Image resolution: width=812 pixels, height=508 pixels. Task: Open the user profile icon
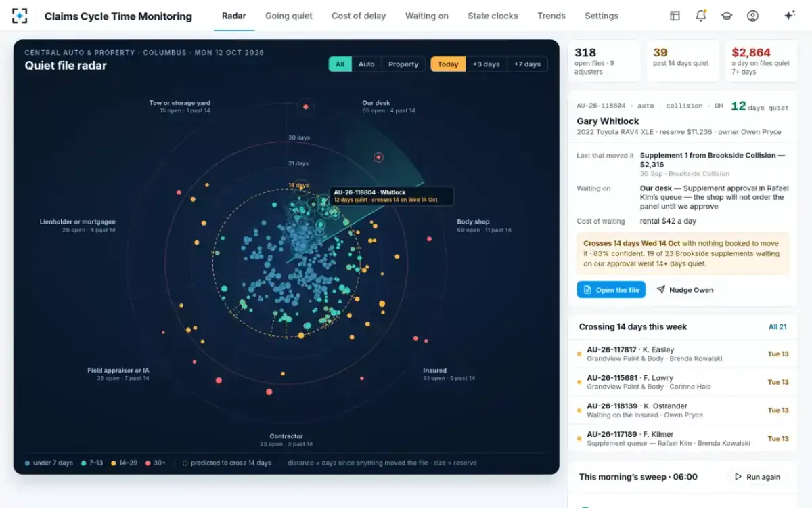point(752,16)
